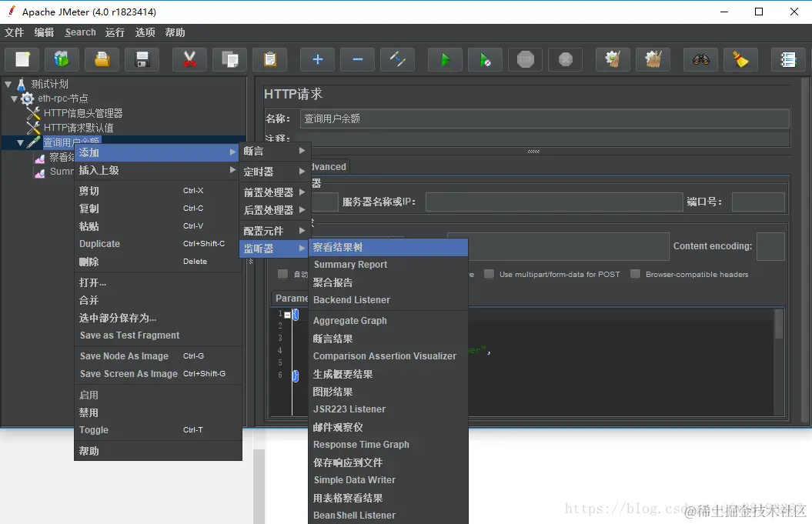Select the 测试计划 tree node
The height and width of the screenshot is (524, 812).
pyautogui.click(x=49, y=84)
